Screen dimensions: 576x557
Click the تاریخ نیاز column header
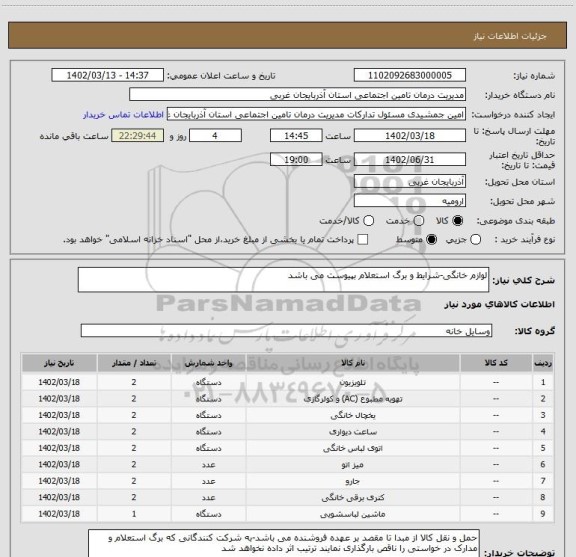click(59, 363)
